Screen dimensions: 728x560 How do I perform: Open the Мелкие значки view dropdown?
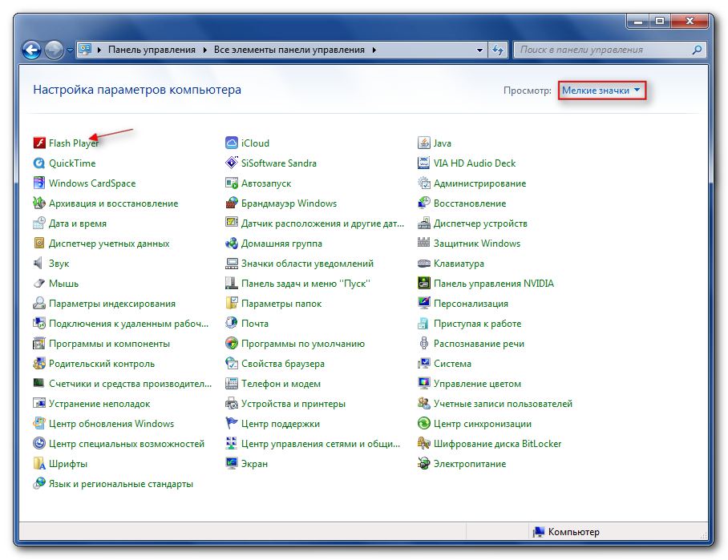click(x=601, y=91)
